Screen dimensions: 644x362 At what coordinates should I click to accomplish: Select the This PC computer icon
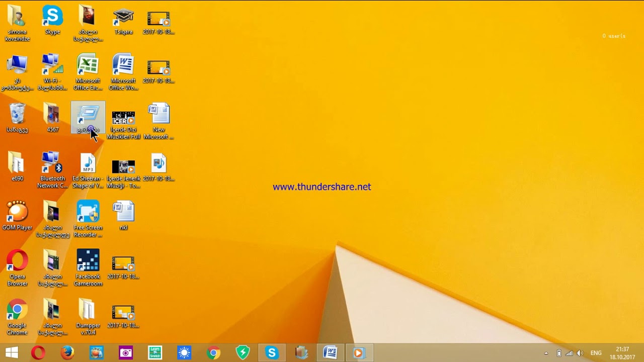click(17, 72)
